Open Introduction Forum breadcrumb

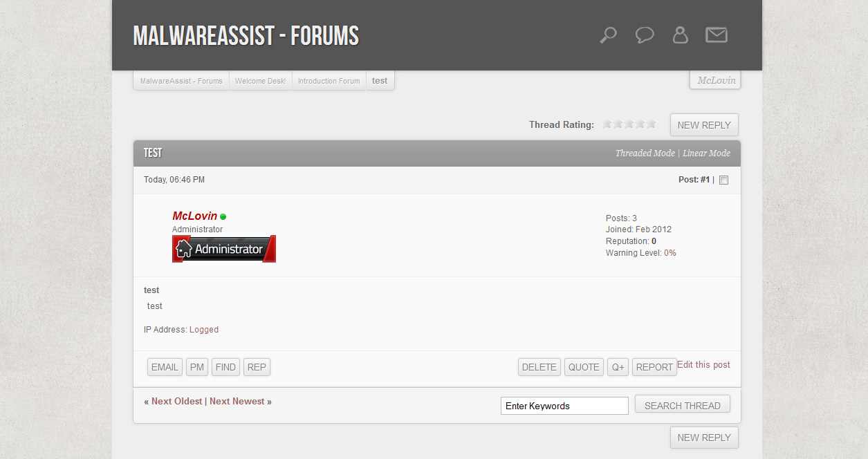pyautogui.click(x=329, y=81)
